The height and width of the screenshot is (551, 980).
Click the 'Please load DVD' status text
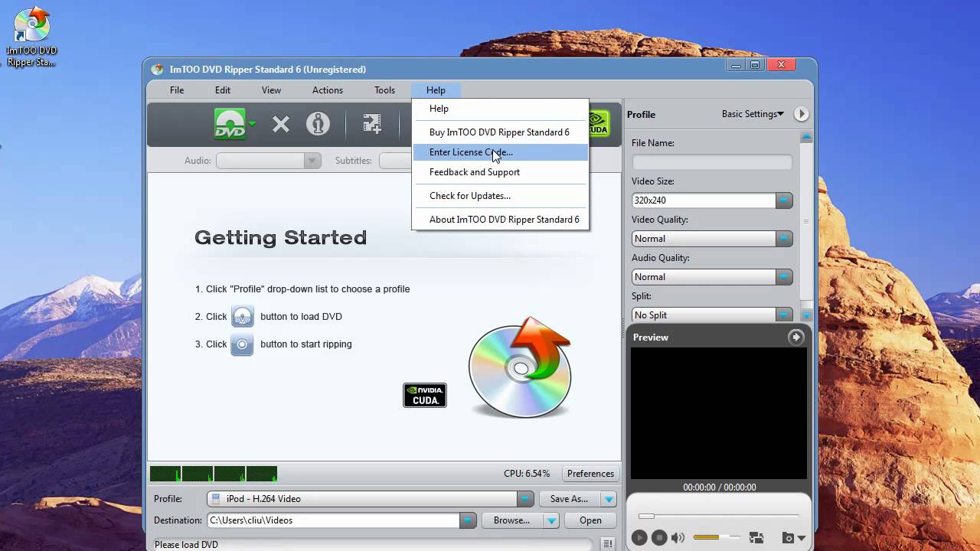click(186, 545)
